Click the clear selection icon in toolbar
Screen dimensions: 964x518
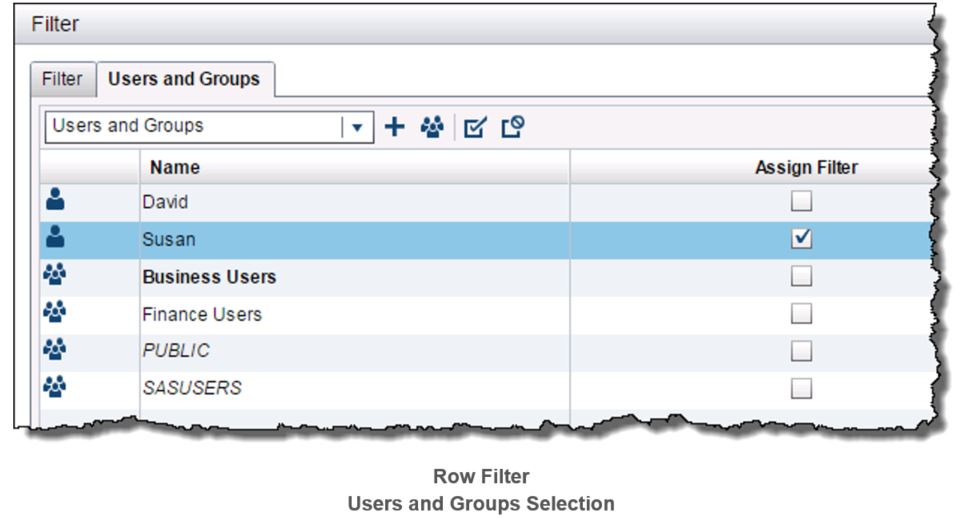(x=513, y=127)
